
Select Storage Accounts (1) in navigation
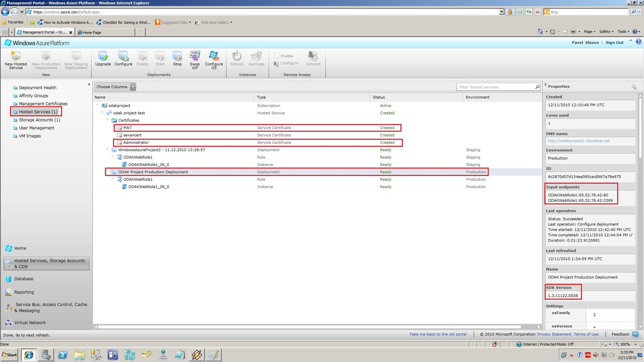(39, 120)
